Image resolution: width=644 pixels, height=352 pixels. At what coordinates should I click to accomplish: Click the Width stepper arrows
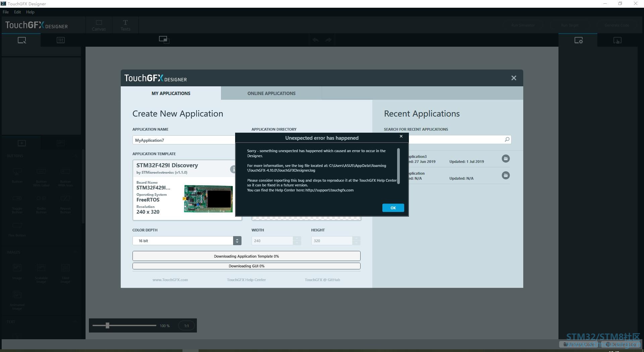tap(297, 241)
